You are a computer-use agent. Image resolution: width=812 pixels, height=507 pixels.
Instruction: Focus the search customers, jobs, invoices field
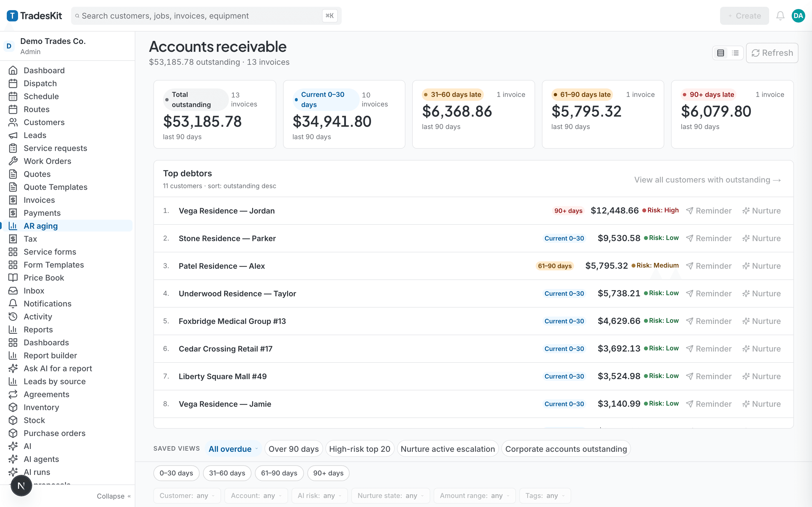point(206,16)
